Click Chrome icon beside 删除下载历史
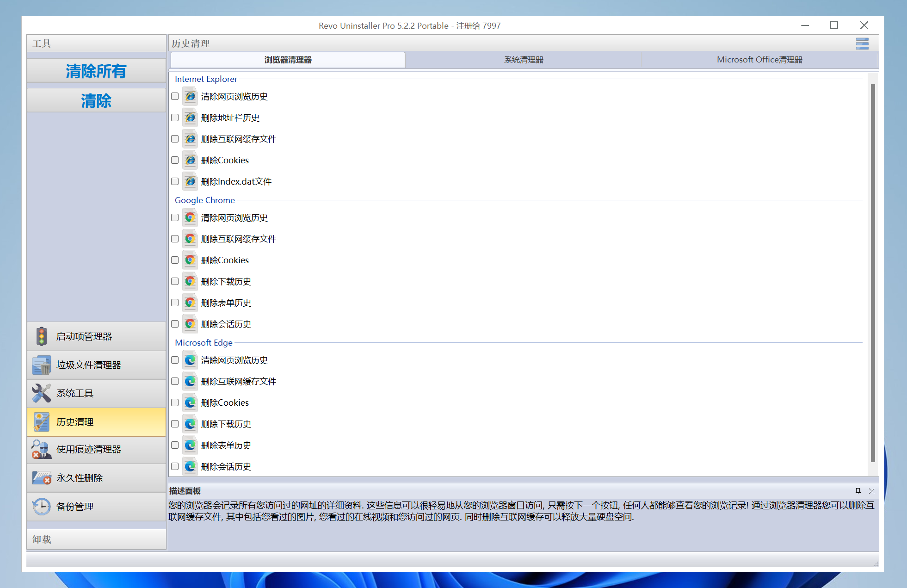907x588 pixels. [x=190, y=281]
